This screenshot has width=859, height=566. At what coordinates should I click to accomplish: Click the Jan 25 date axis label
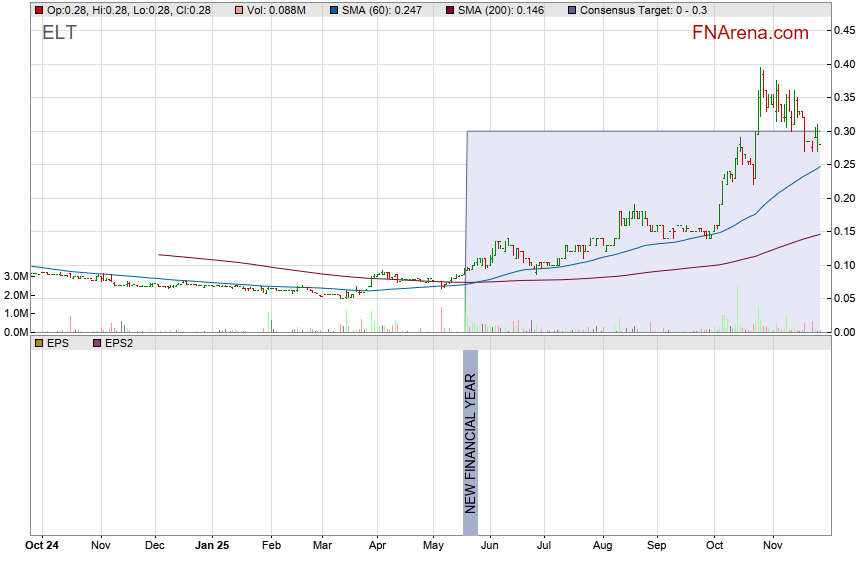tap(212, 546)
